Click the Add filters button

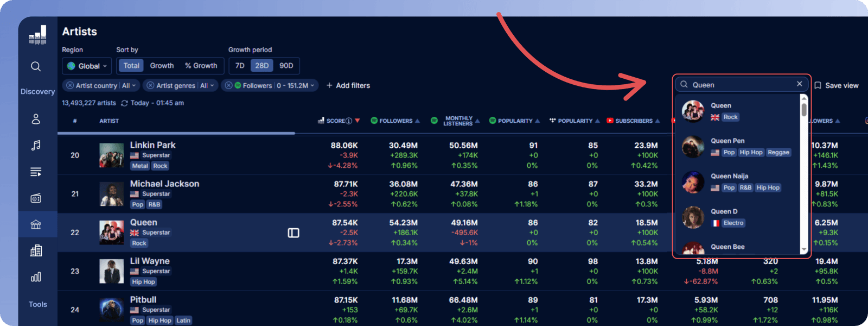tap(348, 85)
